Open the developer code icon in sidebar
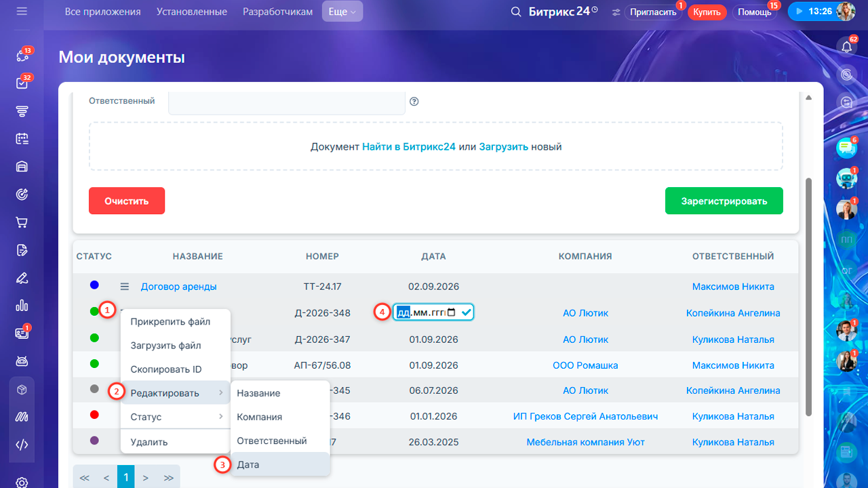Screen dimensions: 868x488 (22, 445)
